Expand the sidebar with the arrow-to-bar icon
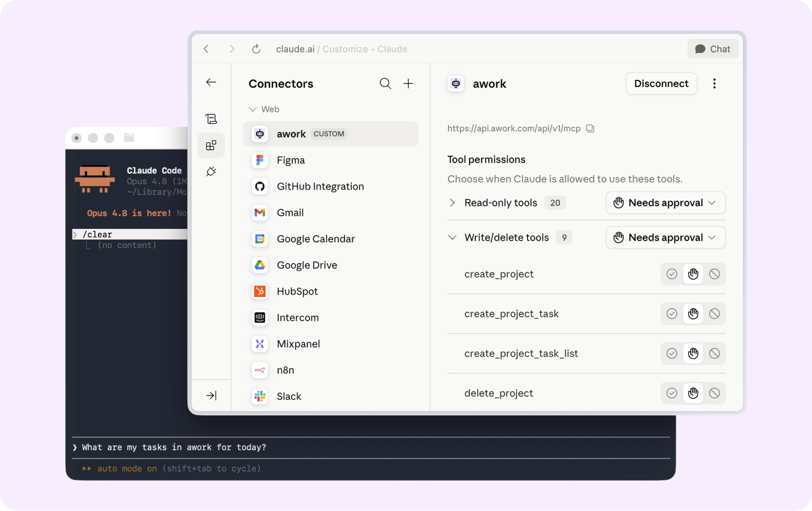Screen dimensions: 812x511 click(x=211, y=395)
